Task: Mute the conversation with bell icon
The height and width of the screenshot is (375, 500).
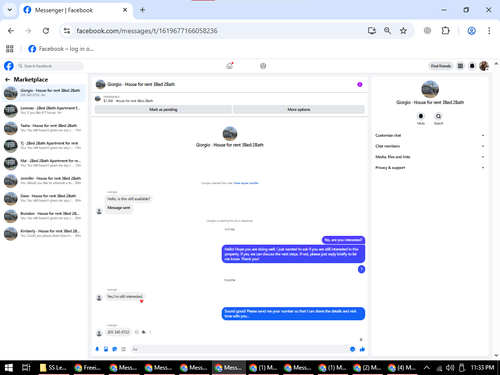Action: 421,116
